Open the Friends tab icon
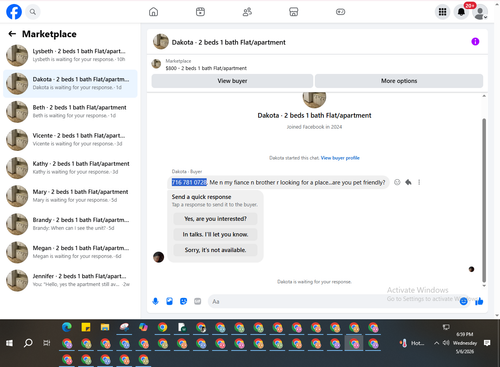The image size is (500, 367). [247, 12]
